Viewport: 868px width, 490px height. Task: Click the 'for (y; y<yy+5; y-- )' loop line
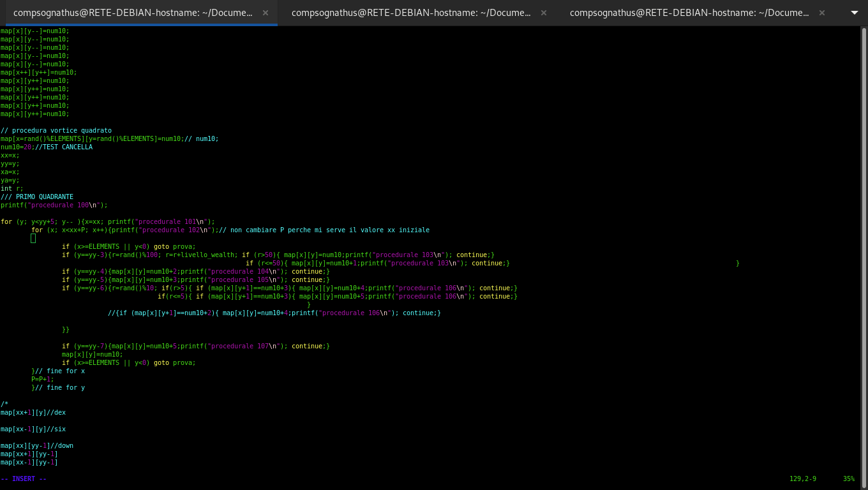click(x=108, y=221)
